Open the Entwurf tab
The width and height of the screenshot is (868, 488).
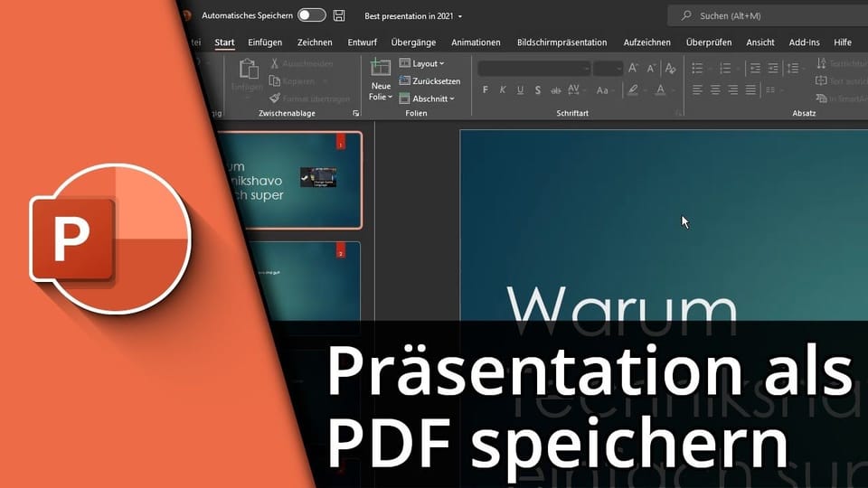pos(362,42)
